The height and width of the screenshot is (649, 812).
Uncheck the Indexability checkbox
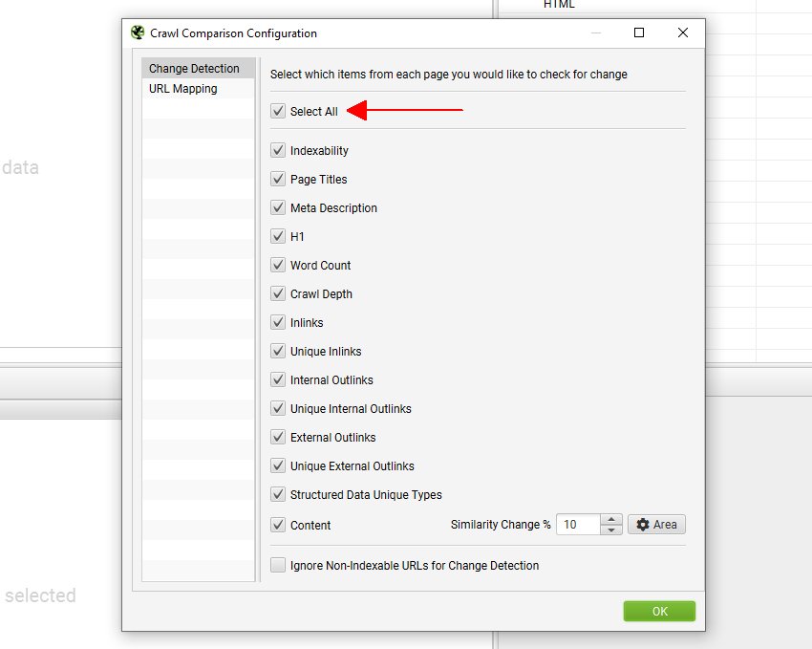click(278, 150)
